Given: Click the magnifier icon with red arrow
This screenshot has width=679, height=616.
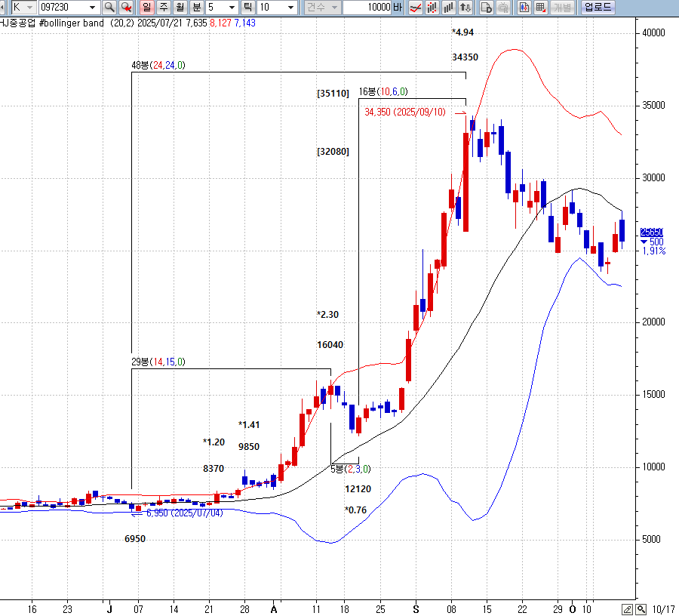Looking at the screenshot, I should point(127,8).
